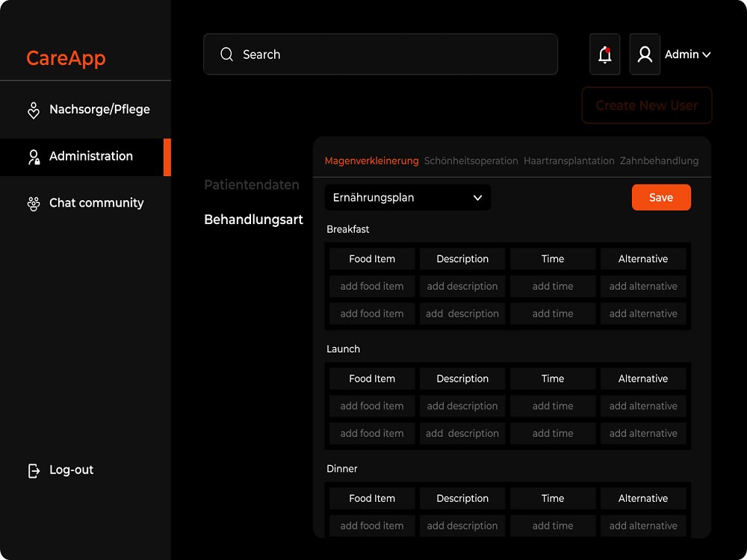The image size is (747, 560).
Task: Click Launch second row add alternative
Action: coord(643,433)
